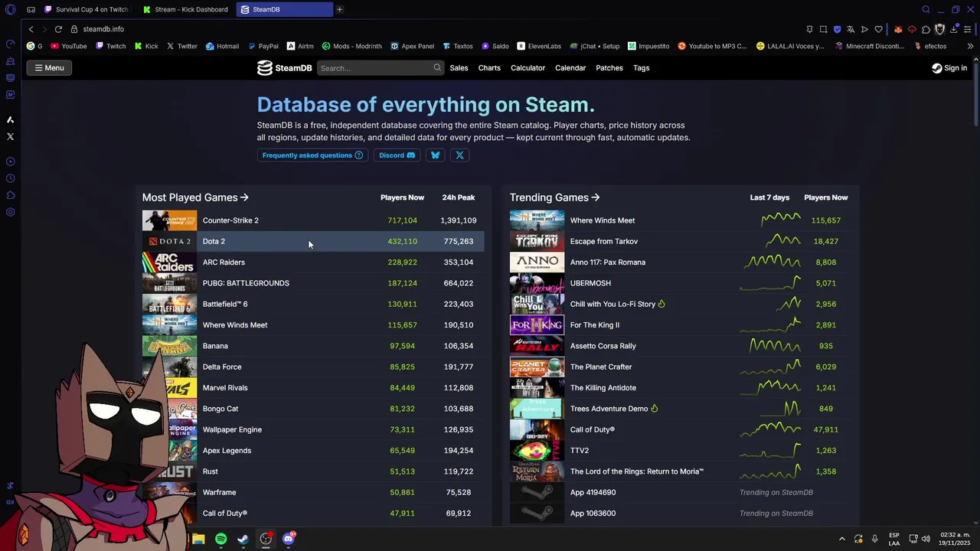This screenshot has height=551, width=980.
Task: Open Dota 2 game row
Action: [313, 241]
